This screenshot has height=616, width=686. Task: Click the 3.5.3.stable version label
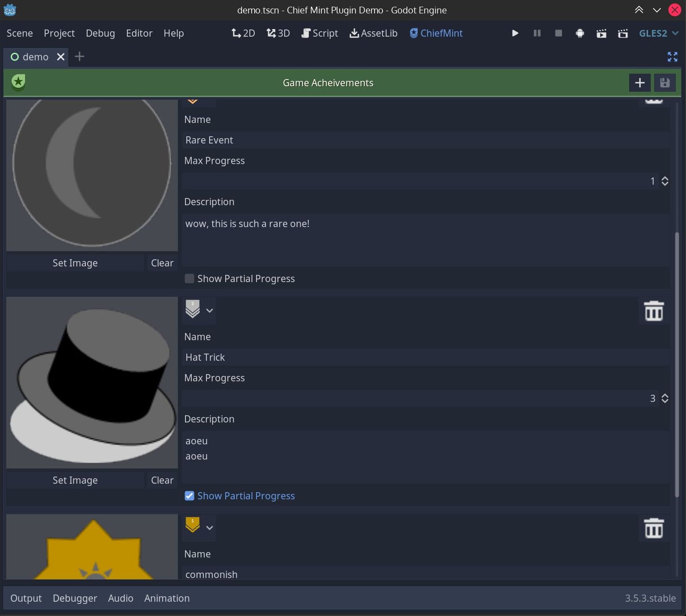[x=650, y=598]
